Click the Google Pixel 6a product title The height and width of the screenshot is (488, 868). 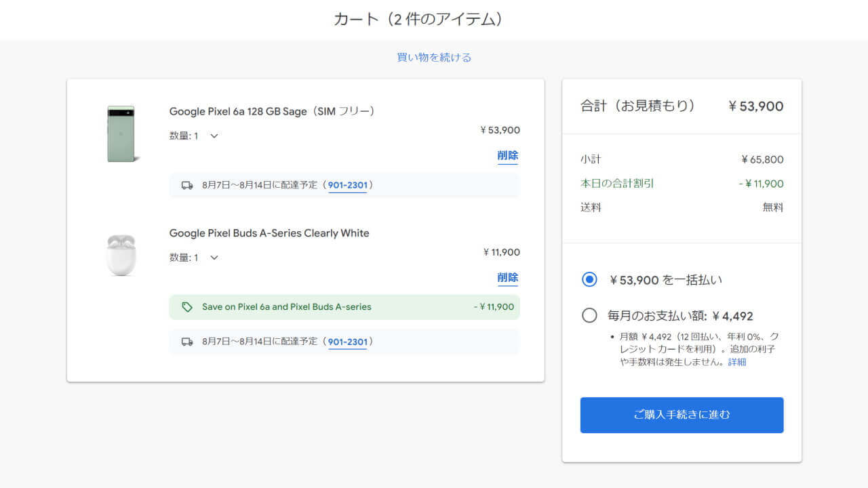tap(272, 111)
